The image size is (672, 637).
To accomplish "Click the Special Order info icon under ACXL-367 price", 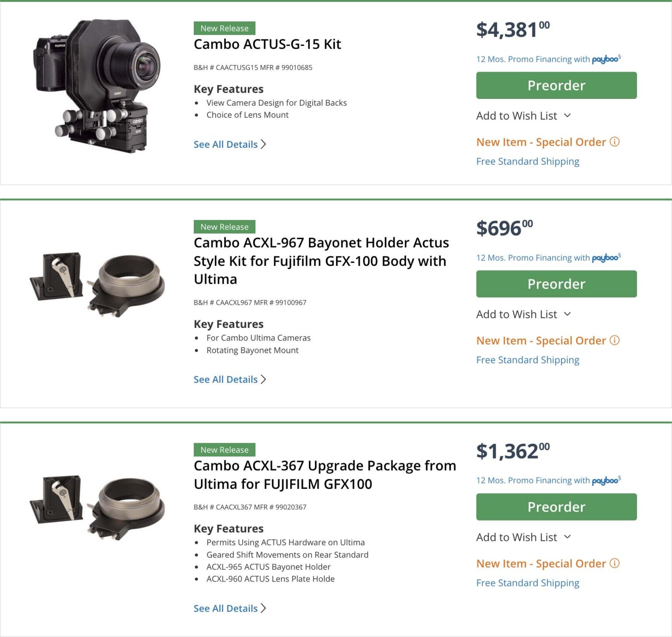I will (x=615, y=564).
